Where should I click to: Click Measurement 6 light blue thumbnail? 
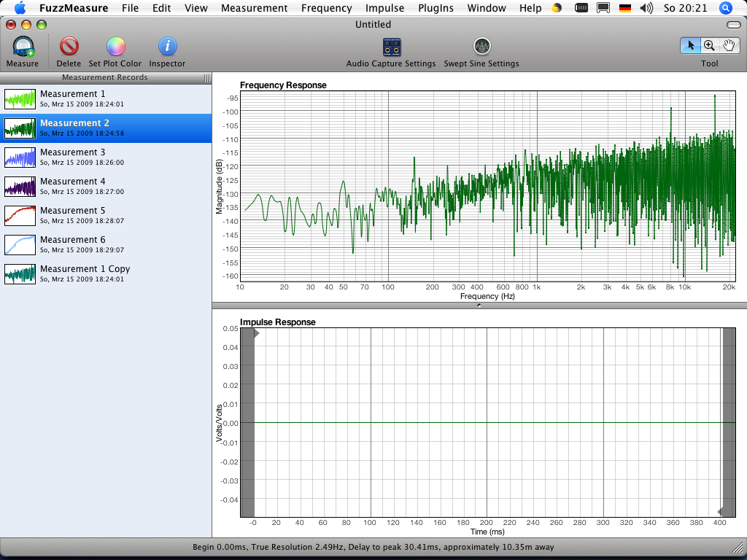click(20, 244)
